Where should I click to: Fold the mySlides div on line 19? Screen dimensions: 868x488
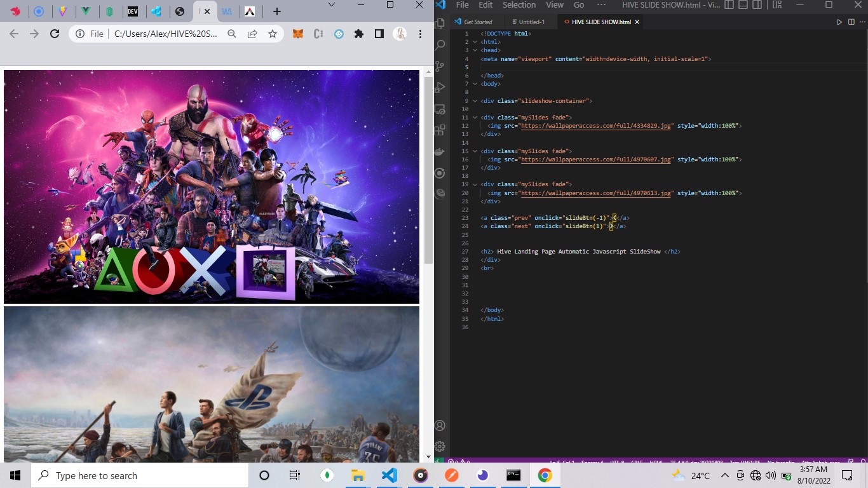tap(474, 184)
